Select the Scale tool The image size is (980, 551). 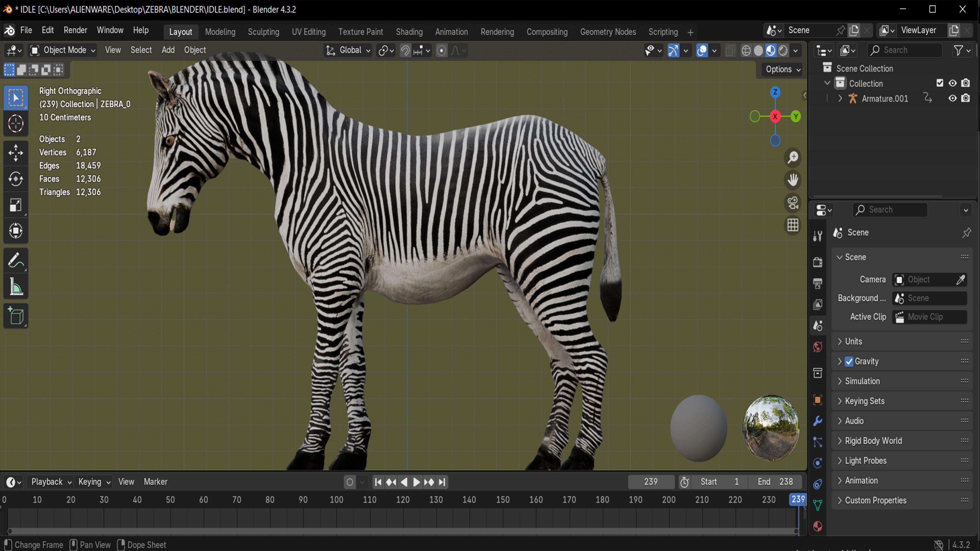click(16, 205)
